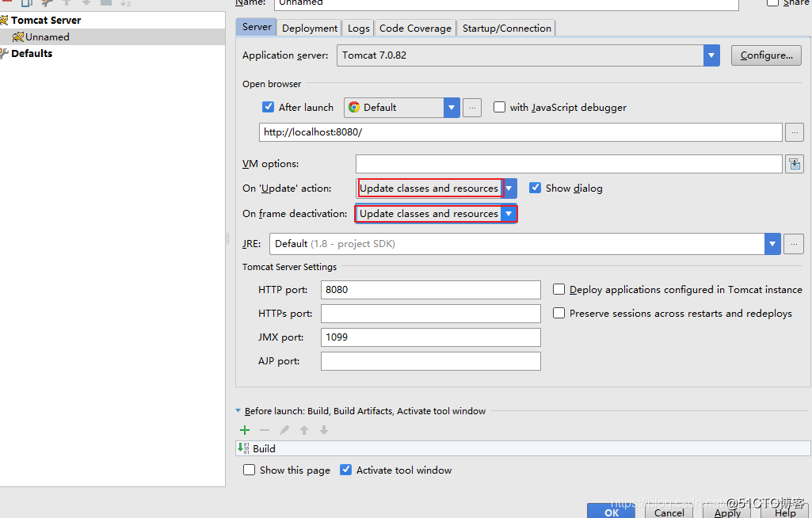Screen dimensions: 812x518
Task: Enable Preserve sessions across restarts and redeploys
Action: click(558, 313)
